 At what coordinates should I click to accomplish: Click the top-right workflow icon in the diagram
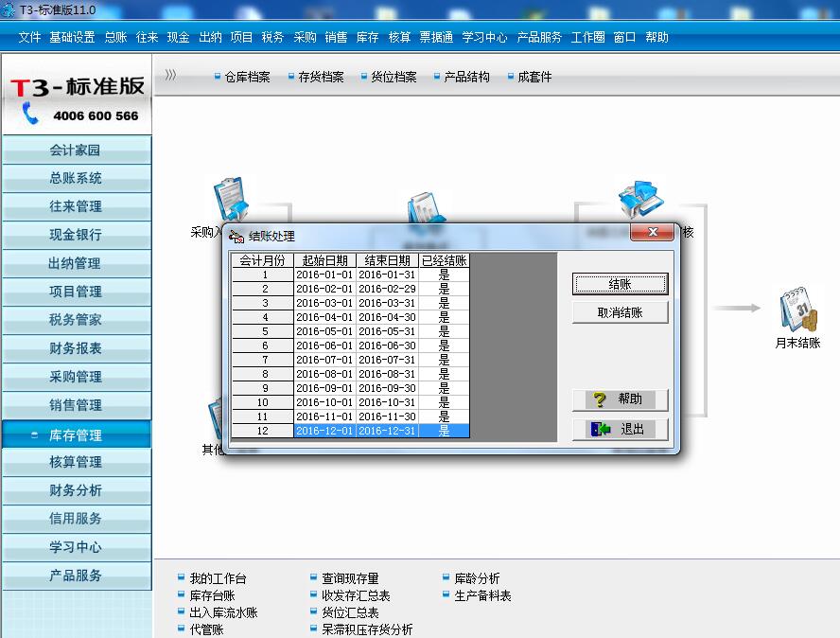pyautogui.click(x=640, y=199)
